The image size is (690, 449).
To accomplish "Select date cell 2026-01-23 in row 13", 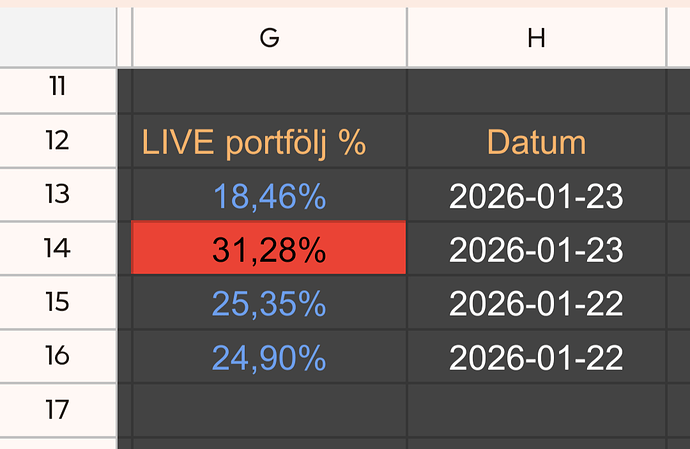I will [x=536, y=195].
